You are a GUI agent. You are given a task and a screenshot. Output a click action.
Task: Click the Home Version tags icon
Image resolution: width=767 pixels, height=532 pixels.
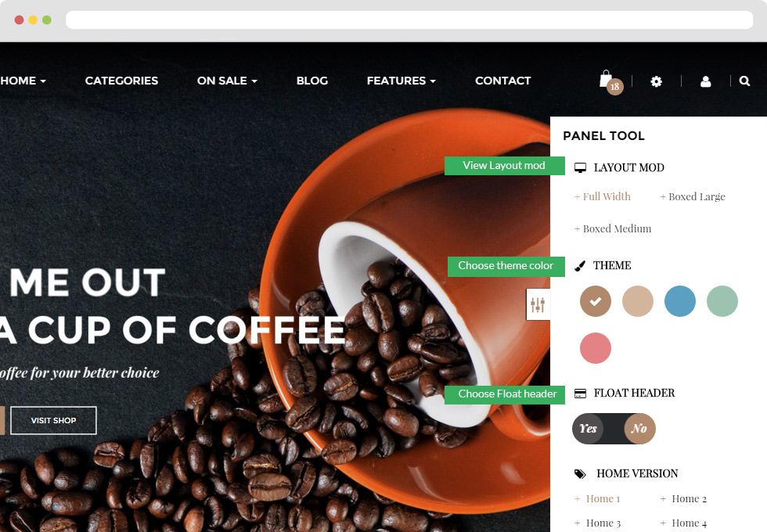coord(580,474)
